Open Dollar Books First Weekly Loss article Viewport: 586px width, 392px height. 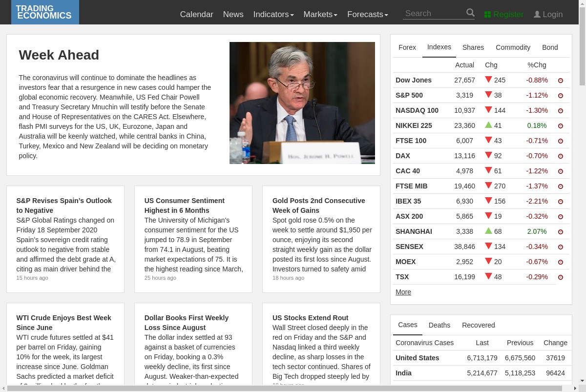coord(187,323)
